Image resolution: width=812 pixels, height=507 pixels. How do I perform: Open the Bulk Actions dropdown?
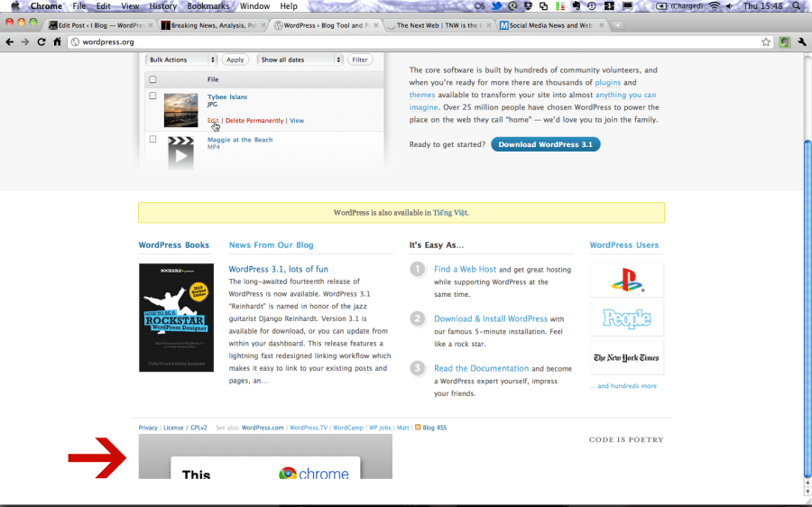coord(180,60)
